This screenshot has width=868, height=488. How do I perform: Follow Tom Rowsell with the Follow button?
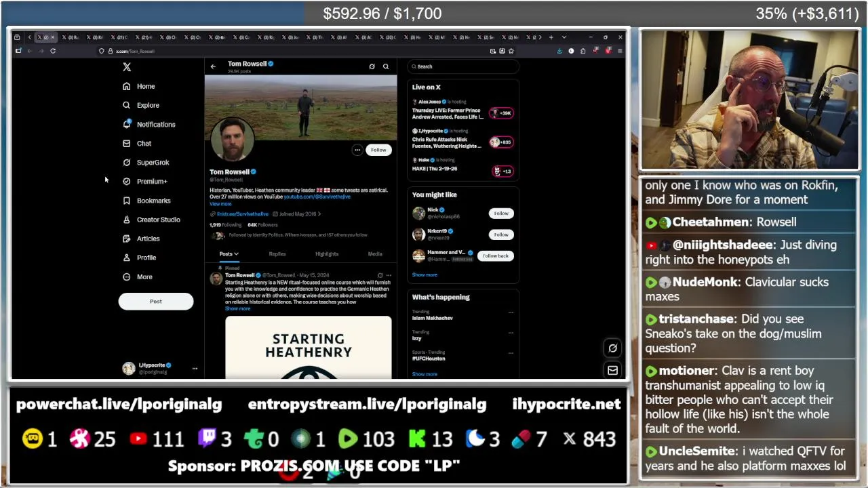coord(378,150)
